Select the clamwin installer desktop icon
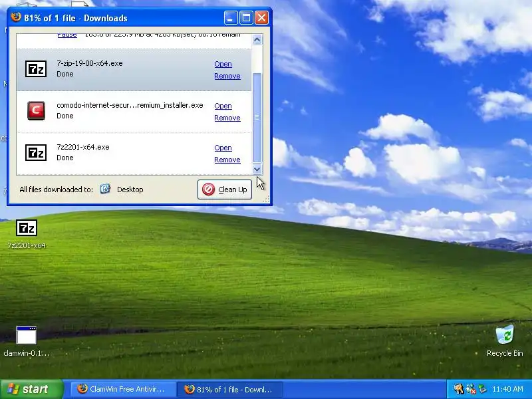Viewport: 532px width, 399px height. [x=27, y=335]
